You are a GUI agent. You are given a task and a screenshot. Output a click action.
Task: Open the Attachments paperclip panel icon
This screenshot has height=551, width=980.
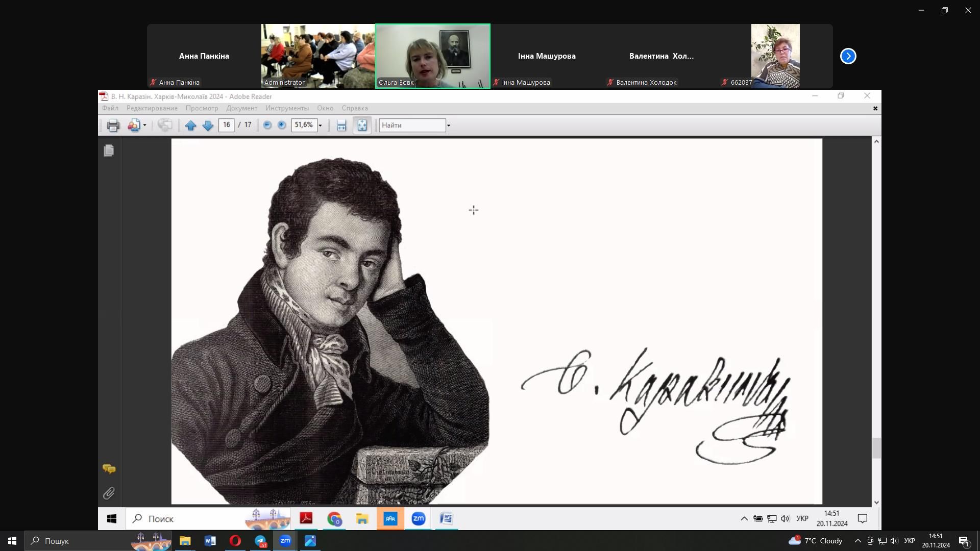(x=109, y=493)
